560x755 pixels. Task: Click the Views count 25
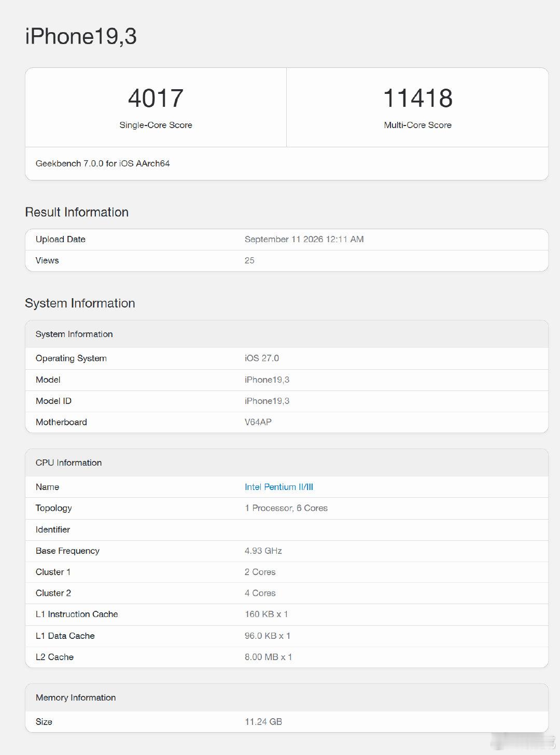(249, 260)
